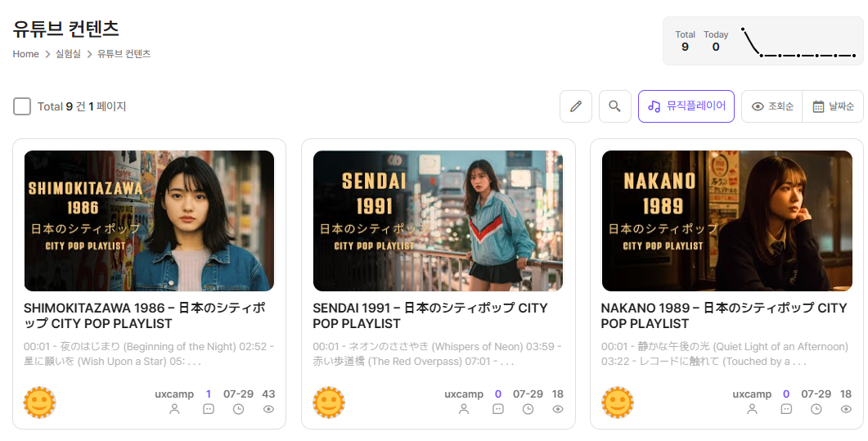Click the user icon under uxcamp on Sendai card
Viewport: 868px width, 441px height.
click(464, 409)
